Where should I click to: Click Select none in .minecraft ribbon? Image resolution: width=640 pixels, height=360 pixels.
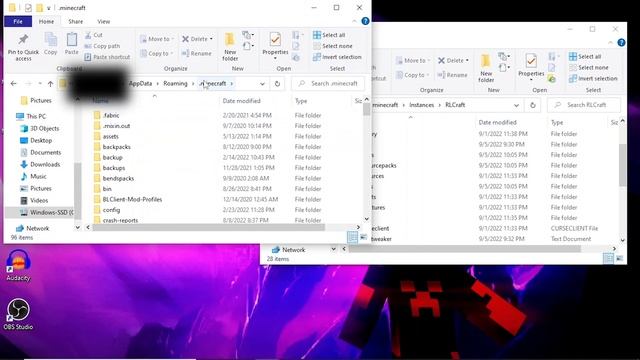click(333, 46)
